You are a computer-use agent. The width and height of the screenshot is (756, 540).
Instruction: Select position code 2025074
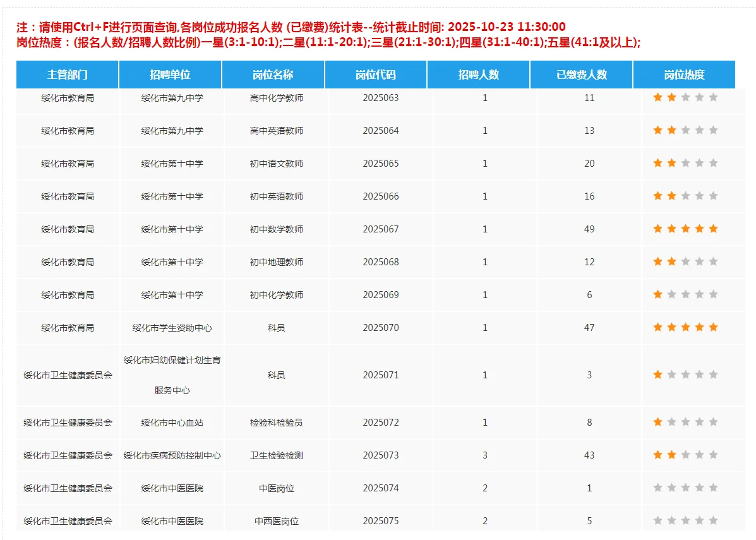pyautogui.click(x=381, y=488)
